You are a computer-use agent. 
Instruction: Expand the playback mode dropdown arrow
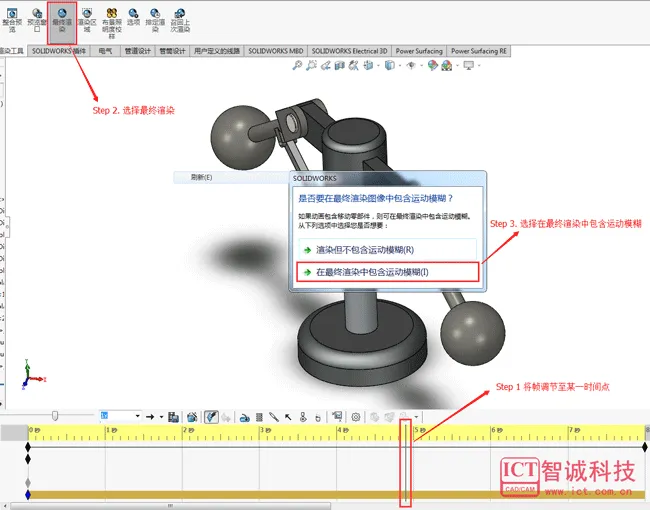[161, 417]
